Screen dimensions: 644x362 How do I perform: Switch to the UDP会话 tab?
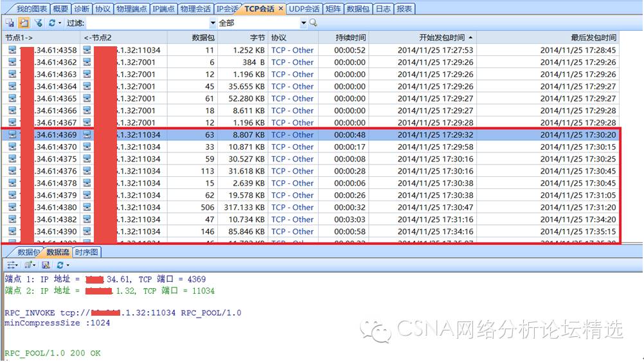pyautogui.click(x=305, y=9)
